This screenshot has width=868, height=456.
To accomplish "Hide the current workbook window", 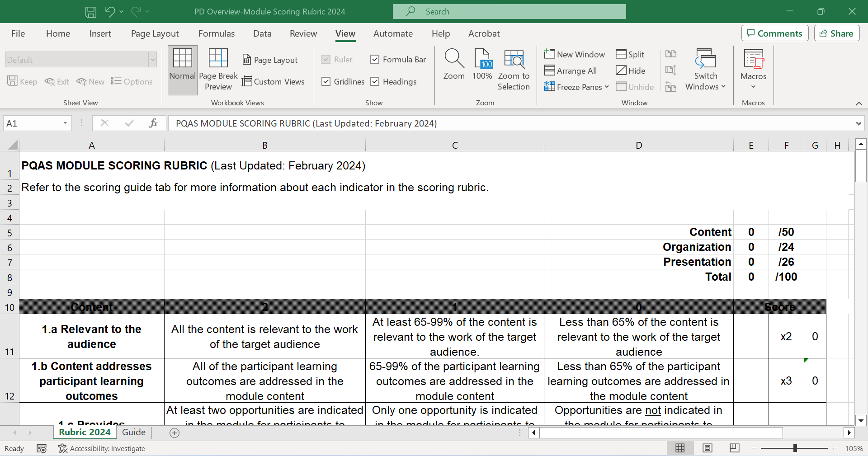I will click(631, 71).
